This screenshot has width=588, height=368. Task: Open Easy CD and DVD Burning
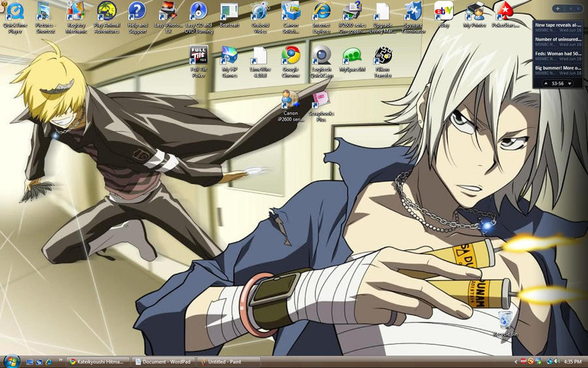point(199,18)
